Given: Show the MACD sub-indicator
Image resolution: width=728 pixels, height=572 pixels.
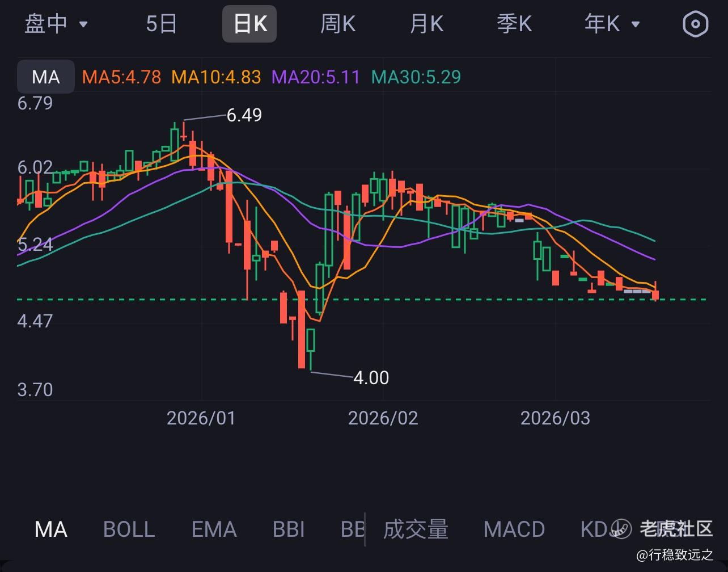Looking at the screenshot, I should [x=514, y=529].
